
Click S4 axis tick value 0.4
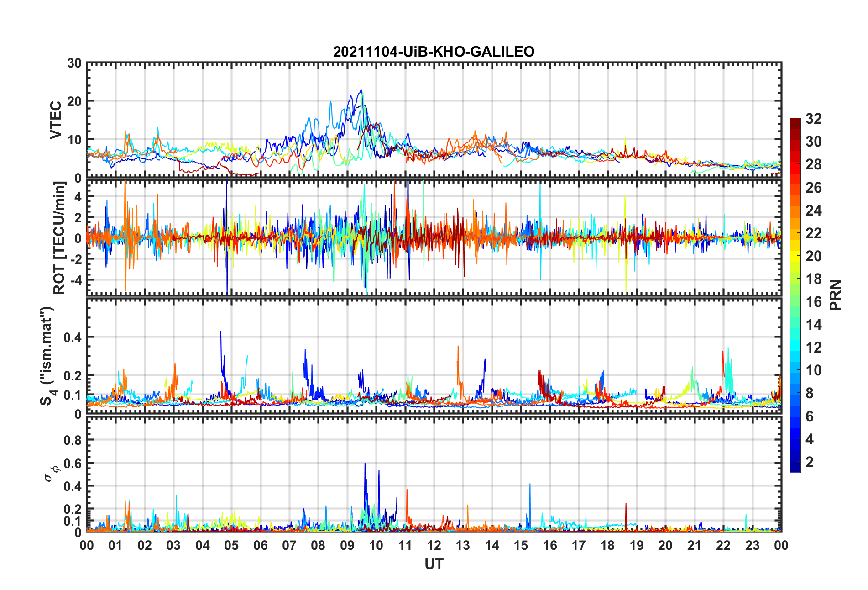72,337
